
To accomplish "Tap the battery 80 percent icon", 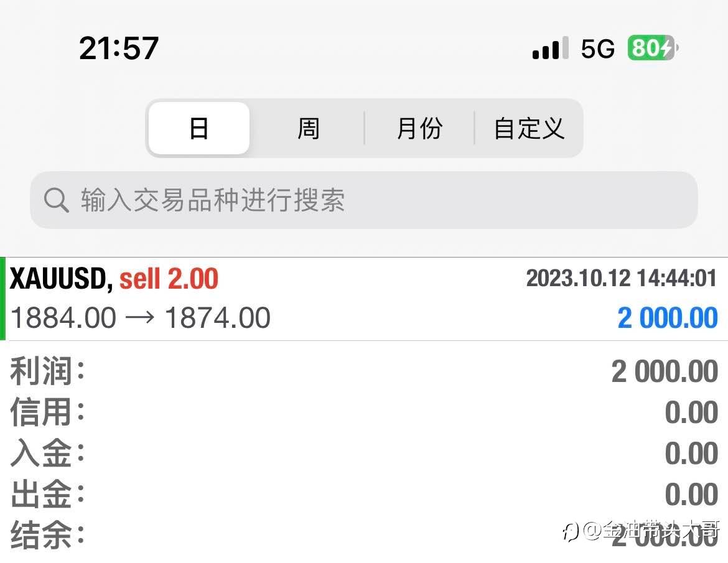I will pos(653,48).
